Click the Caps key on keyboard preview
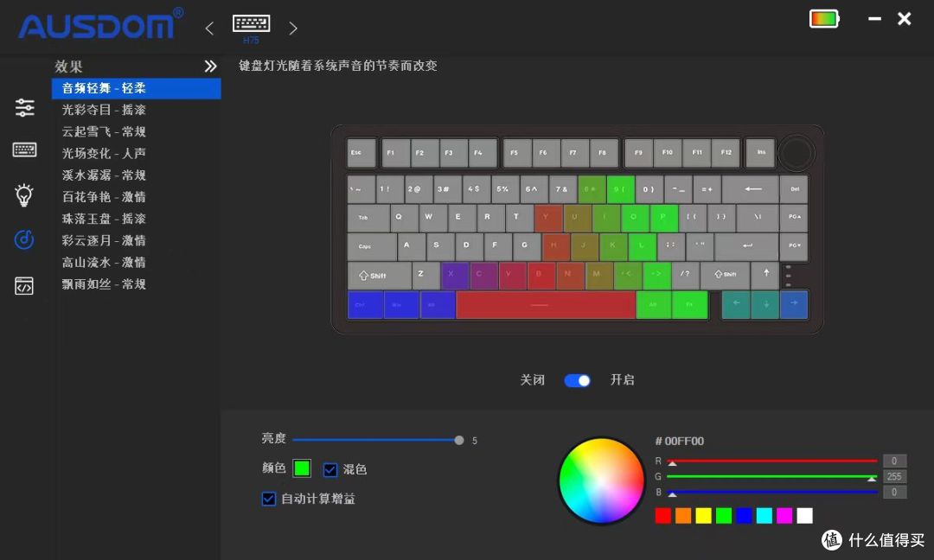The height and width of the screenshot is (560, 934). (372, 246)
